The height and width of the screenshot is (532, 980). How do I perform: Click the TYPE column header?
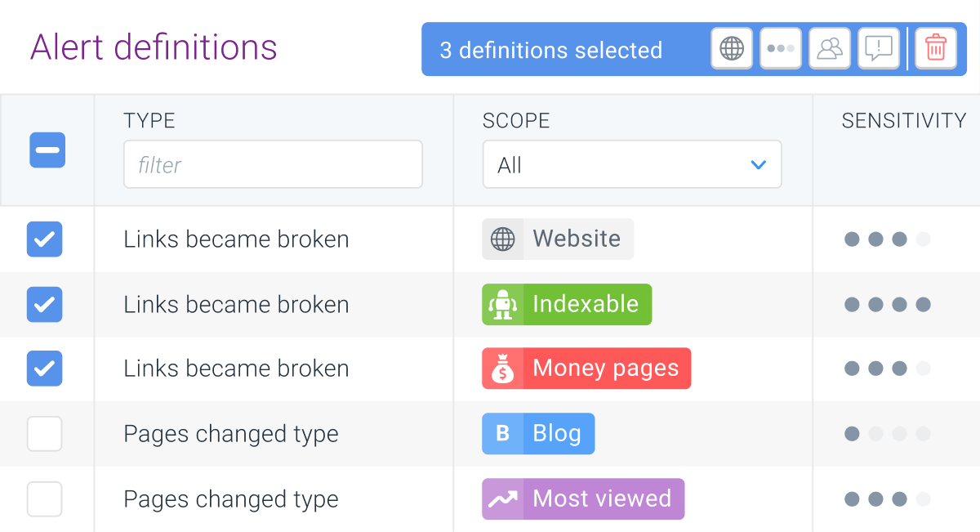[x=149, y=121]
